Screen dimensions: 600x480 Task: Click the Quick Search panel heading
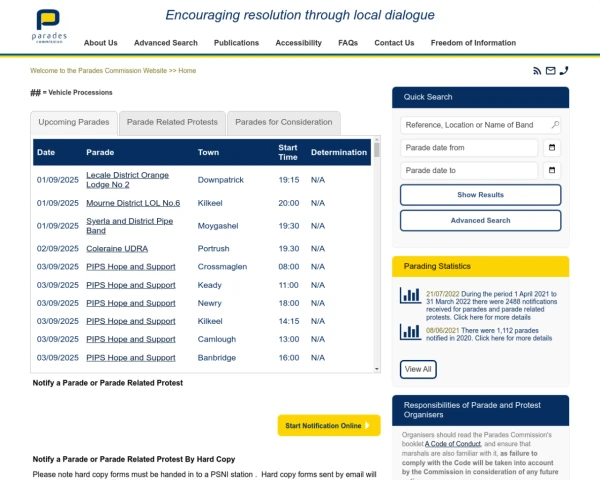pyautogui.click(x=481, y=97)
